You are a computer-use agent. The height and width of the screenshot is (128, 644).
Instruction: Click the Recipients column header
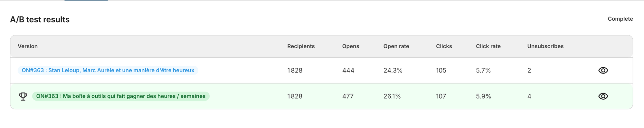(x=301, y=46)
